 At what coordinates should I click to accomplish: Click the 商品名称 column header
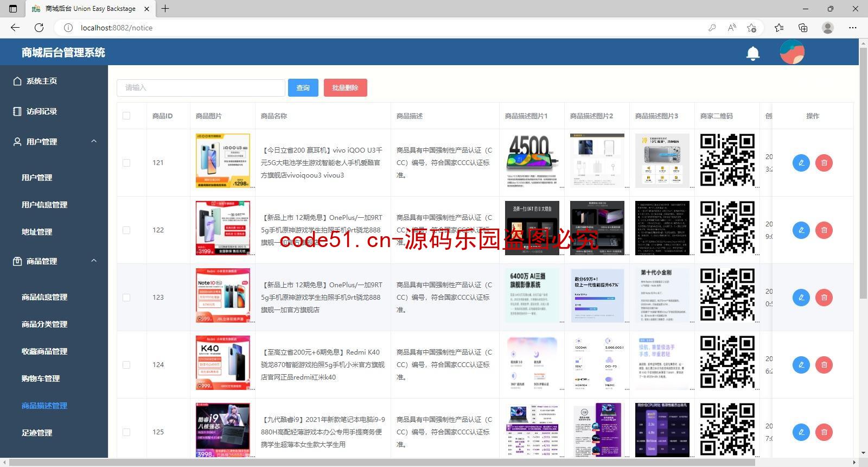(274, 116)
